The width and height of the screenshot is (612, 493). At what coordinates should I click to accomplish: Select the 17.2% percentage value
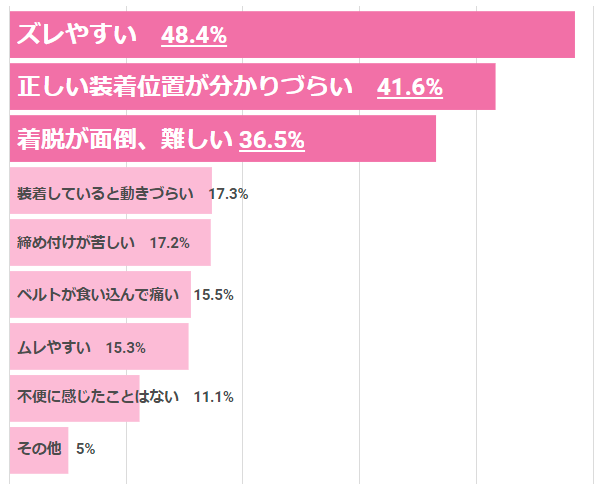click(x=169, y=243)
